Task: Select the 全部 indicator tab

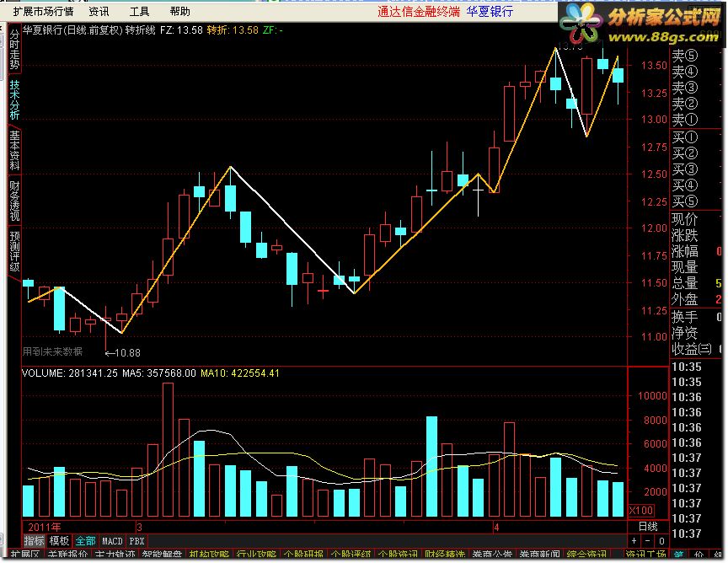Action: [85, 541]
